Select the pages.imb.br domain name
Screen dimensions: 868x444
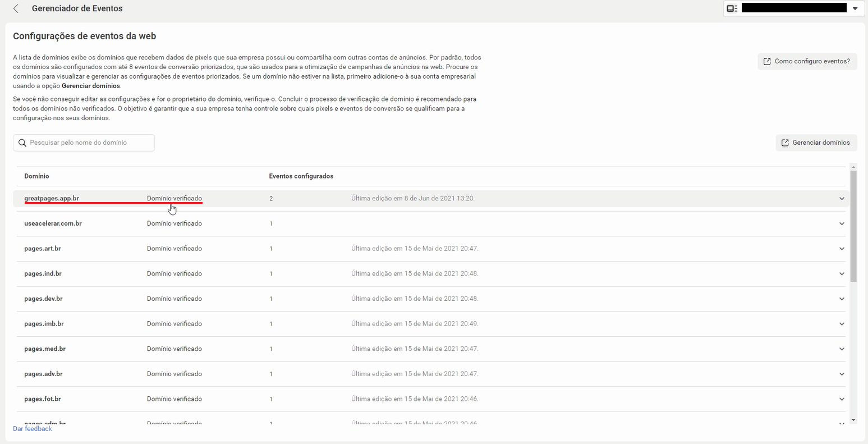(44, 324)
